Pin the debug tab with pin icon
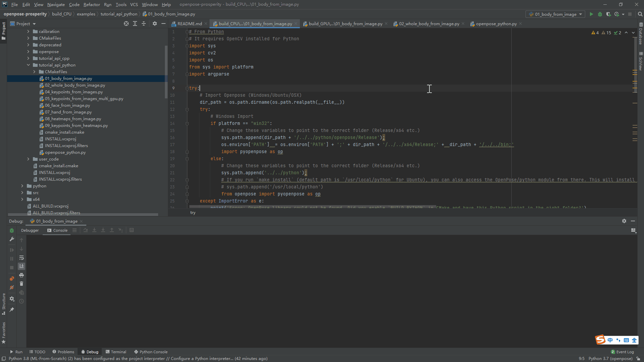Screen dimensions: 644x362 12,310
